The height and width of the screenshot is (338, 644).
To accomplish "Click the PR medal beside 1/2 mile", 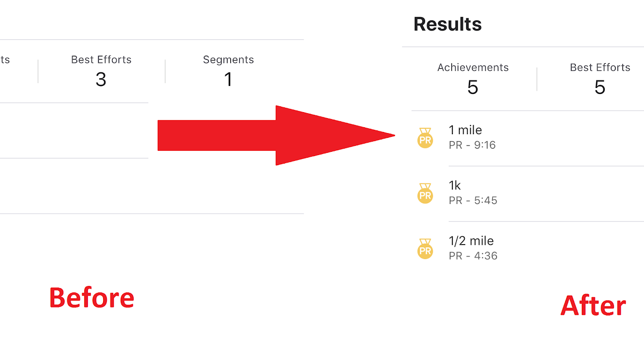I will pos(425,249).
